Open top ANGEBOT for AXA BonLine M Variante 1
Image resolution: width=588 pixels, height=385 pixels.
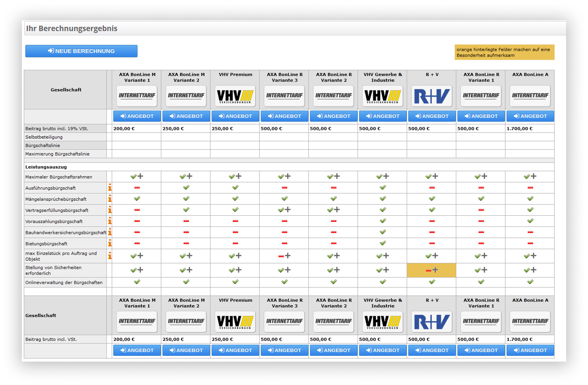point(137,116)
